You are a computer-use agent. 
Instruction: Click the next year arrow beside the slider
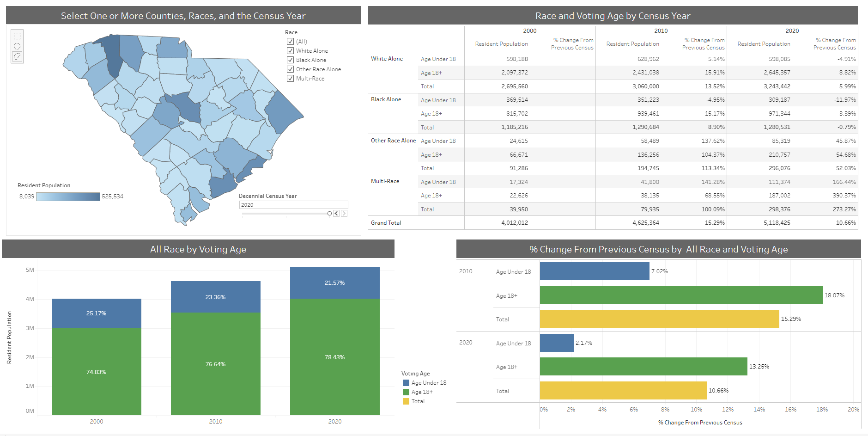click(344, 213)
